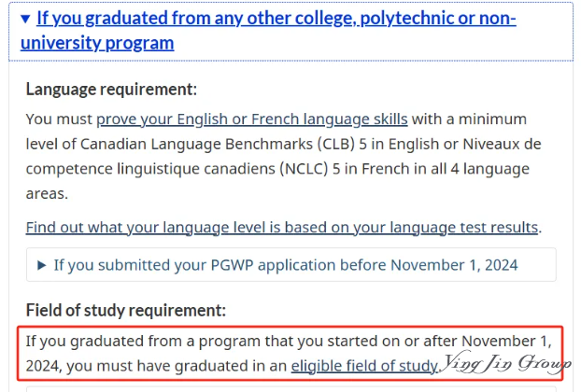Screen dimensions: 581x392
Task: Open 'Find out what your language level is' link
Action: coord(281,228)
